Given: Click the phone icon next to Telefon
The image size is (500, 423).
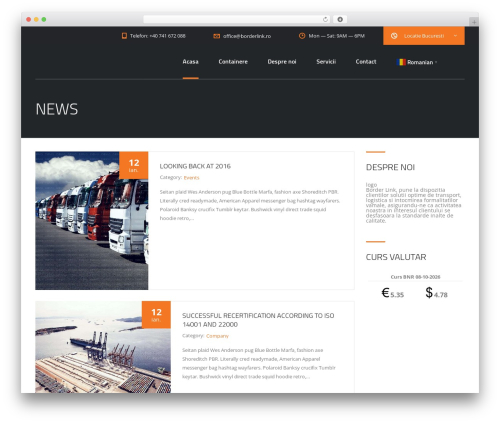Looking at the screenshot, I should (124, 36).
